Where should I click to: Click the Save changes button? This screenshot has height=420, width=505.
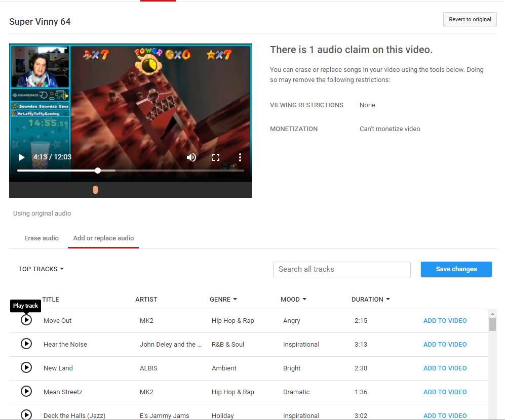pyautogui.click(x=456, y=269)
